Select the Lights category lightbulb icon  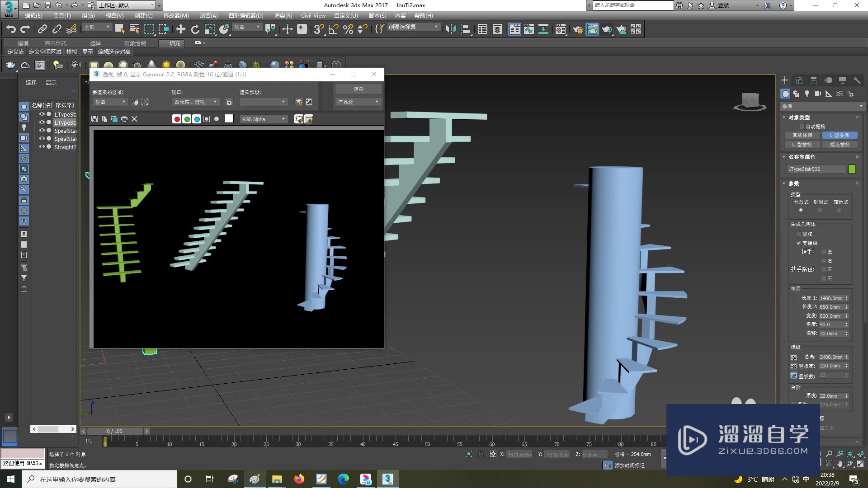coord(807,94)
